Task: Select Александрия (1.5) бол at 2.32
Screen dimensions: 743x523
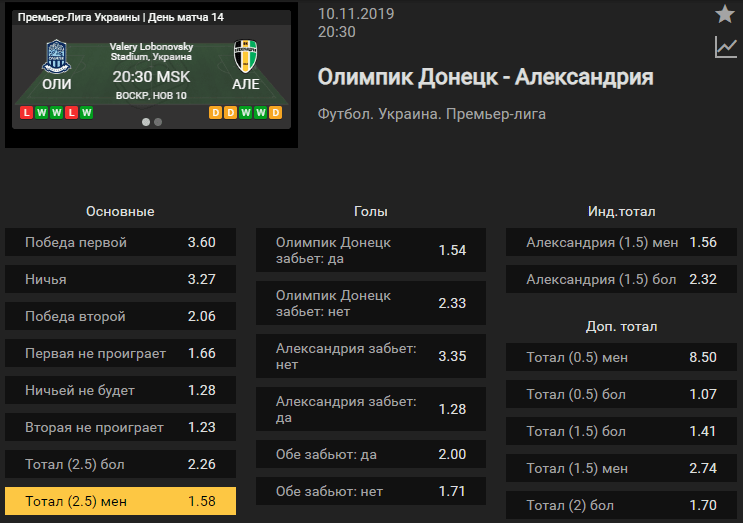Action: (621, 279)
